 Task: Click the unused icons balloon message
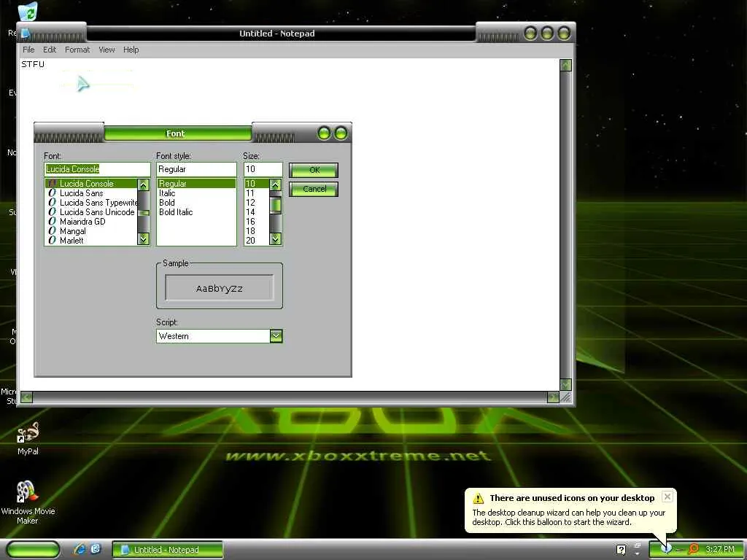point(569,517)
